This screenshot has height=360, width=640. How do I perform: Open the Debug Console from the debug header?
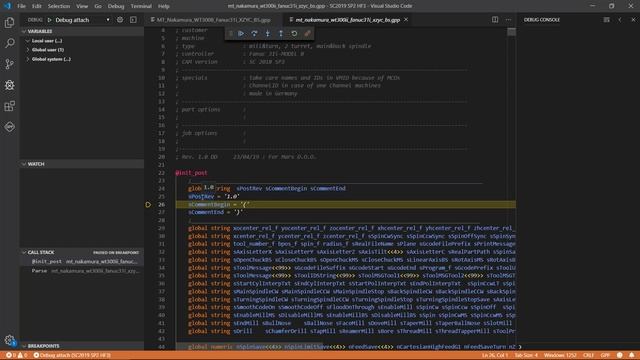[133, 20]
